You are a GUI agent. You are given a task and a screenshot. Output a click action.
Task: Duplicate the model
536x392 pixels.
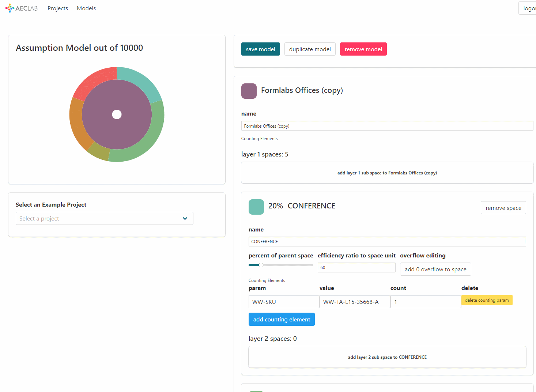(x=310, y=49)
